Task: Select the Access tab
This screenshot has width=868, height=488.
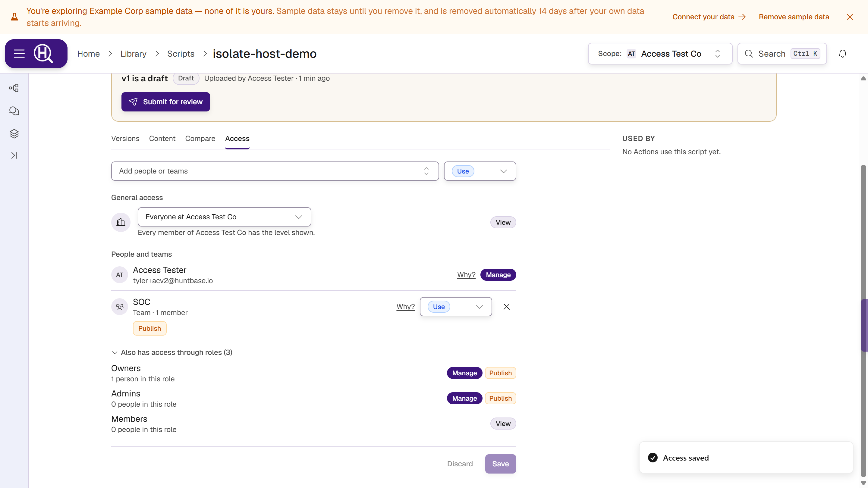Action: (237, 139)
